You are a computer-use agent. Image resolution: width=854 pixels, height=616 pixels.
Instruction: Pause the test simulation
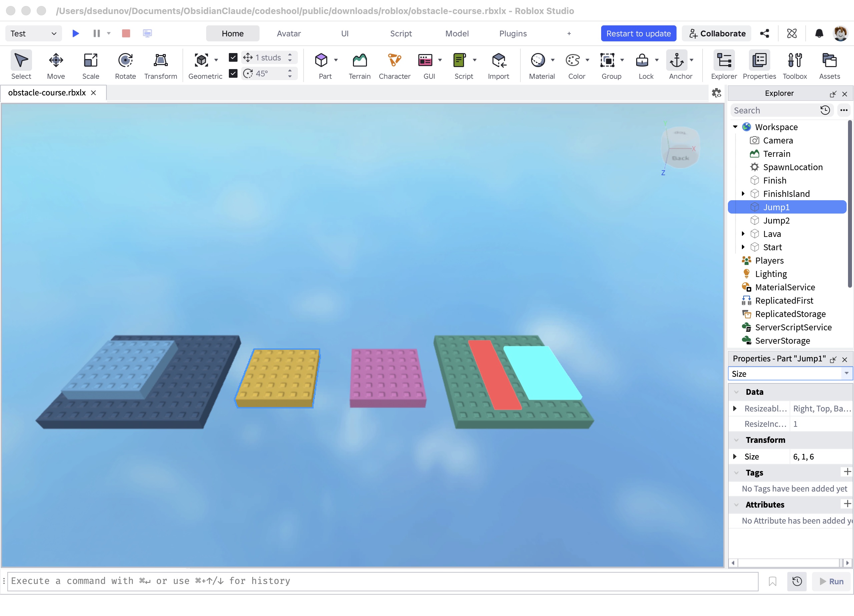pos(96,33)
